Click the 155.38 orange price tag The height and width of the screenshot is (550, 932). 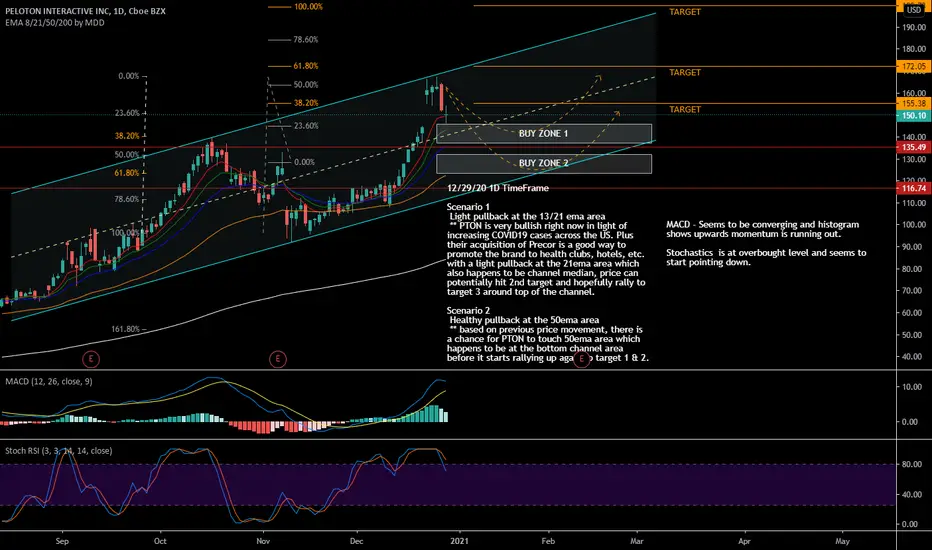[914, 103]
